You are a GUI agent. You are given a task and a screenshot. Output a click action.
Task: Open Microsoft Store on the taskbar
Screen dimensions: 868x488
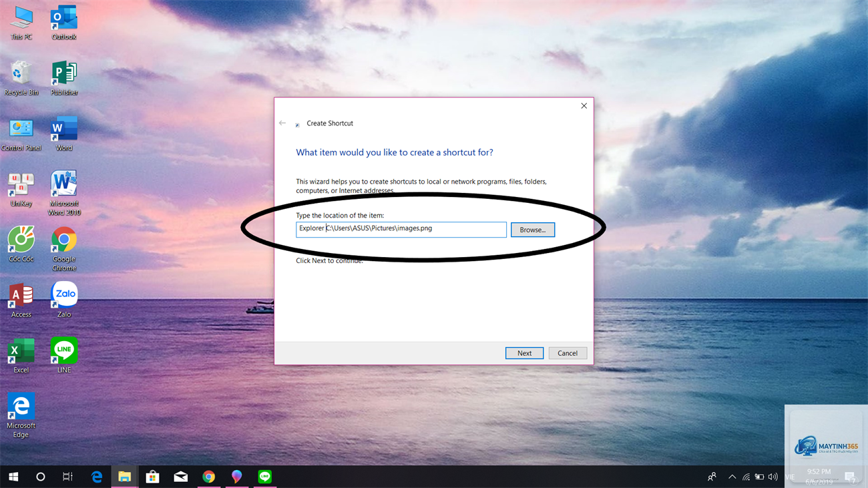(x=153, y=477)
